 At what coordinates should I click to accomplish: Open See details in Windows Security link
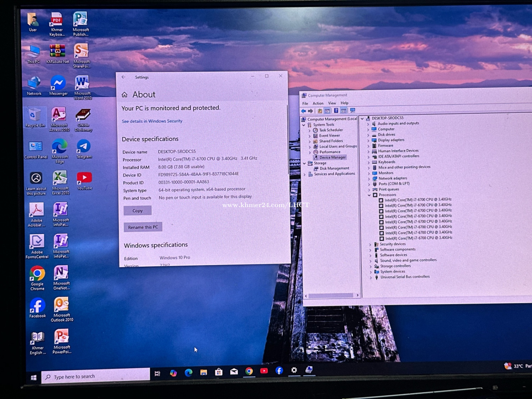(x=152, y=121)
